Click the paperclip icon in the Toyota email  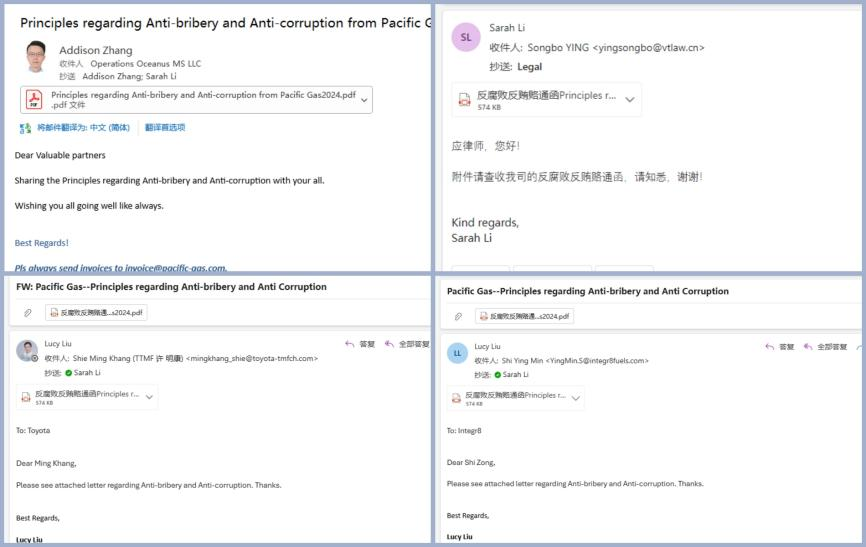[28, 313]
